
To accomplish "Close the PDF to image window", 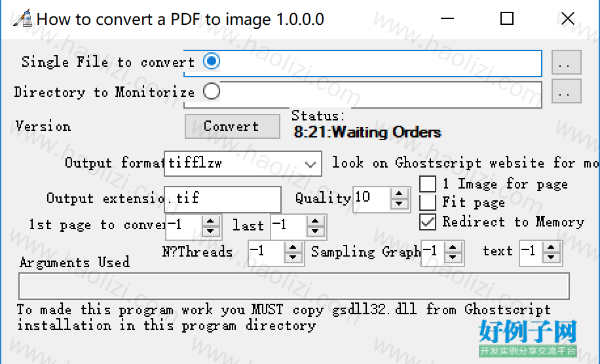I will point(568,18).
